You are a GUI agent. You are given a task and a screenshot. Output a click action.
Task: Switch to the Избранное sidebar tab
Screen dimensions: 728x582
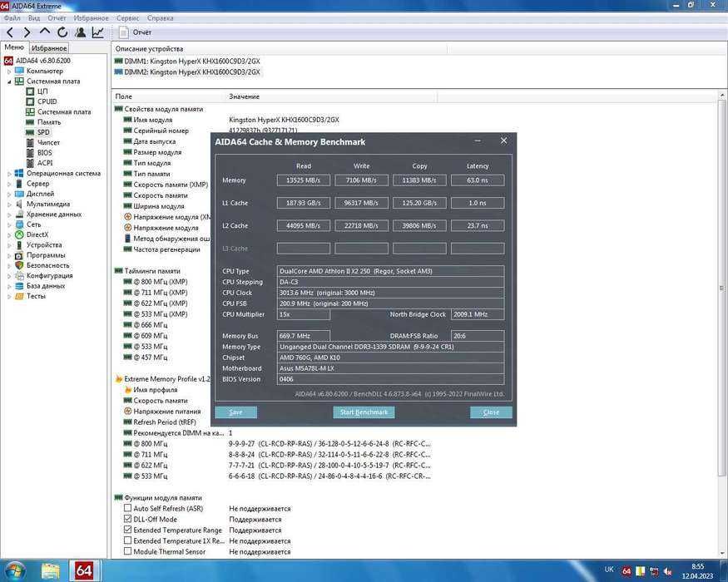pyautogui.click(x=49, y=47)
